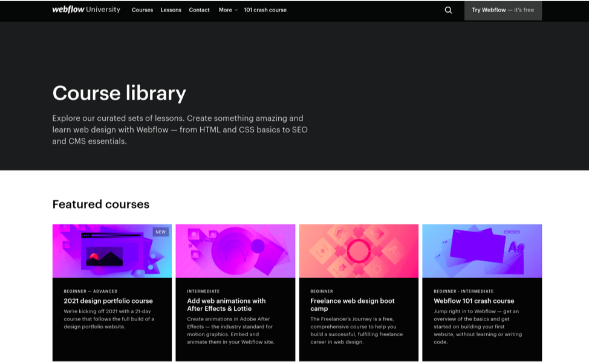This screenshot has height=364, width=589.
Task: Click the Try Webflow button
Action: point(503,10)
